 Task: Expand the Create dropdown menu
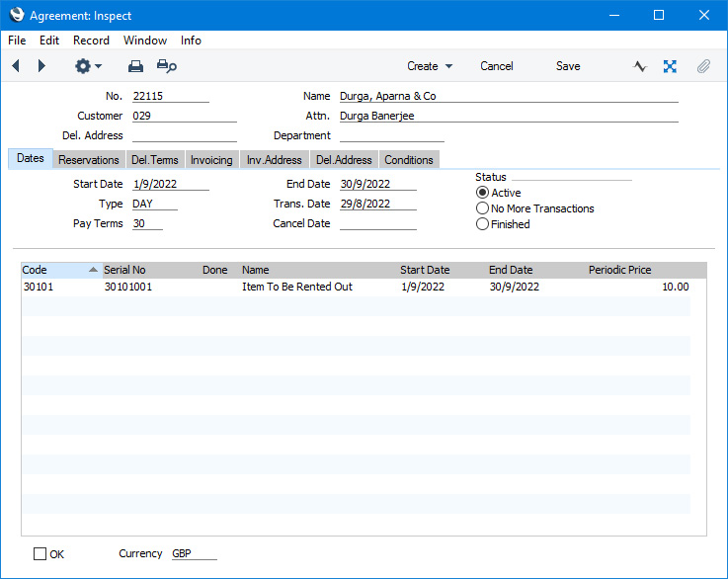(430, 66)
